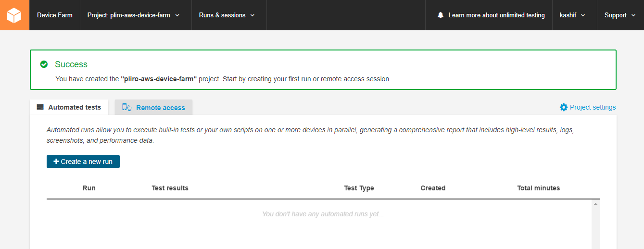Click the Remote access device icon
Image resolution: width=644 pixels, height=249 pixels.
point(127,107)
